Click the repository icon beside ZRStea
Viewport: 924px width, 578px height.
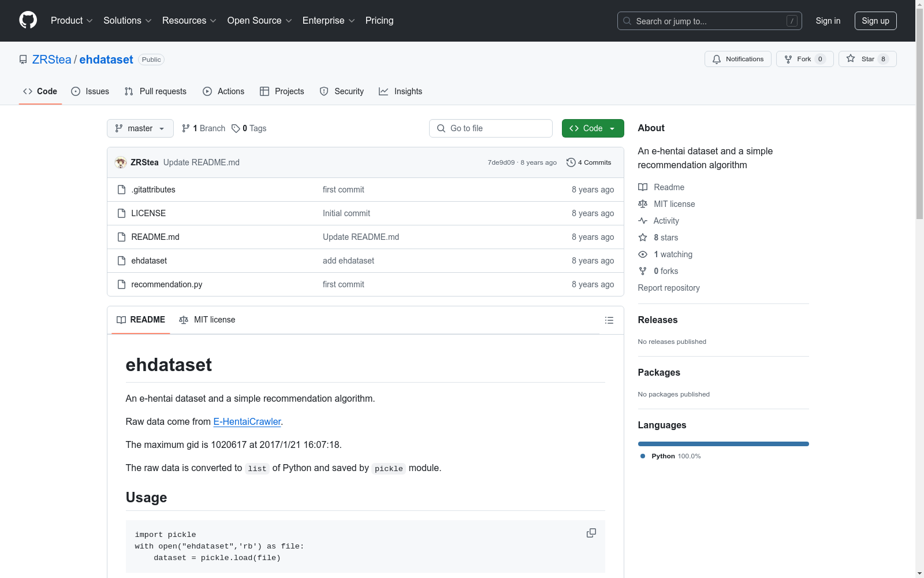click(x=23, y=60)
